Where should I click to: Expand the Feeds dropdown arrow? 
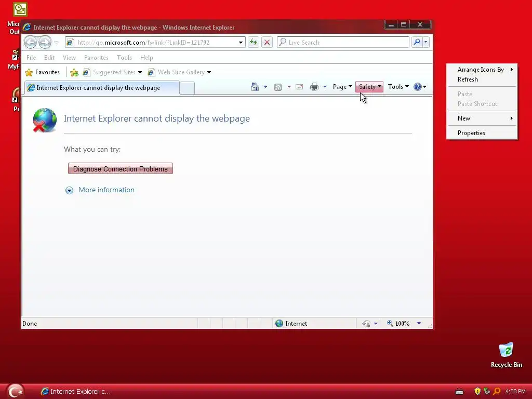point(289,87)
